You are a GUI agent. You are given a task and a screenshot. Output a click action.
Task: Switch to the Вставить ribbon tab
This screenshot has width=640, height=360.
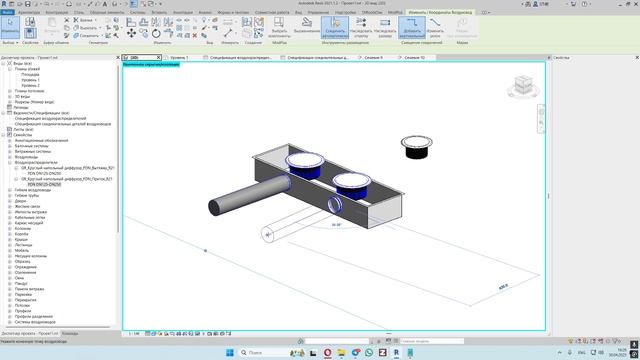coord(159,12)
